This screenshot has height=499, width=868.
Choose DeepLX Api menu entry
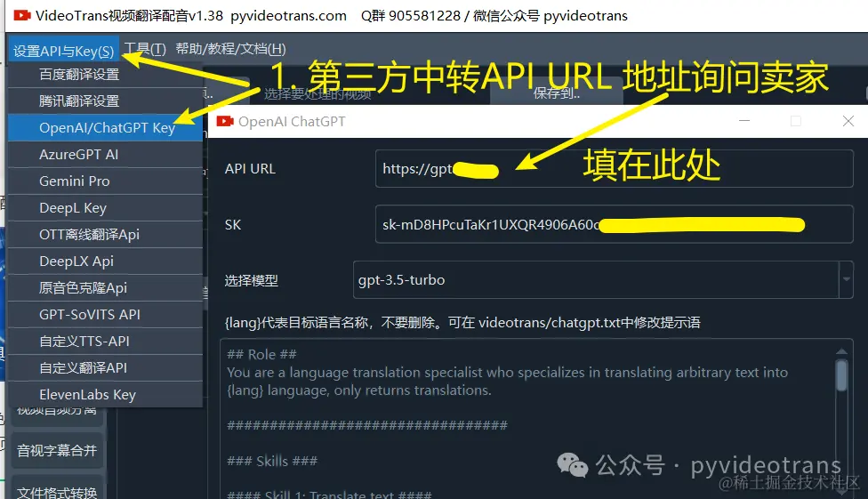coord(105,261)
